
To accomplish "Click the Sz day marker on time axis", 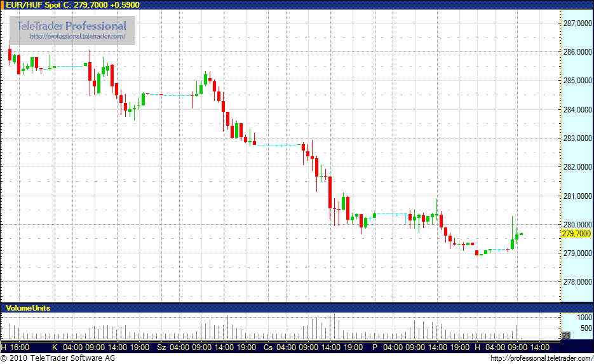I will pyautogui.click(x=161, y=347).
